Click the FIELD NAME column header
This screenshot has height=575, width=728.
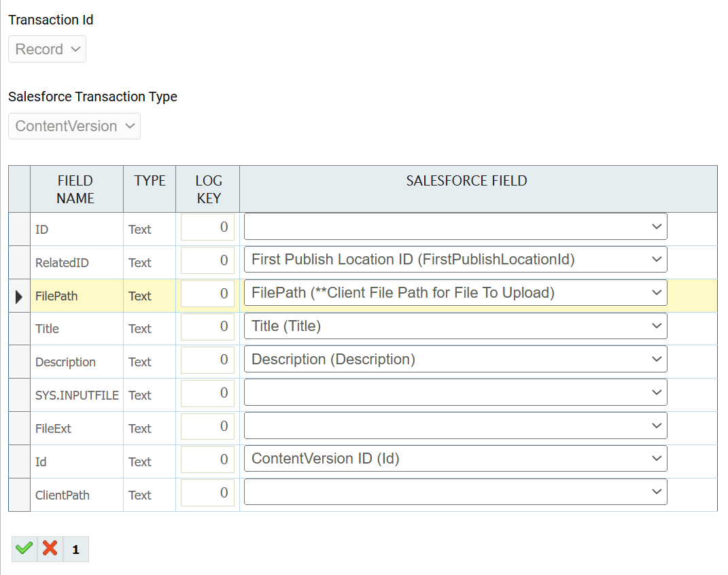pos(75,189)
